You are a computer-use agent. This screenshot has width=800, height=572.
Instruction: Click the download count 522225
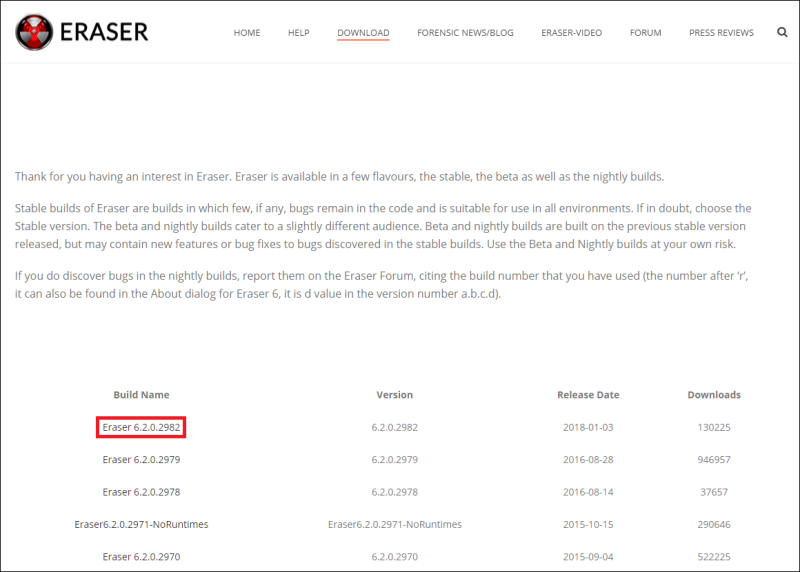click(x=714, y=557)
